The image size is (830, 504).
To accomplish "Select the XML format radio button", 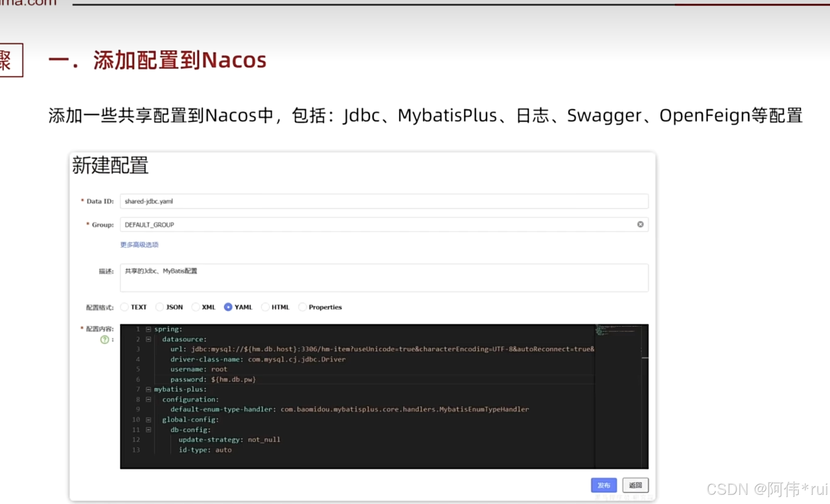I will [x=195, y=307].
